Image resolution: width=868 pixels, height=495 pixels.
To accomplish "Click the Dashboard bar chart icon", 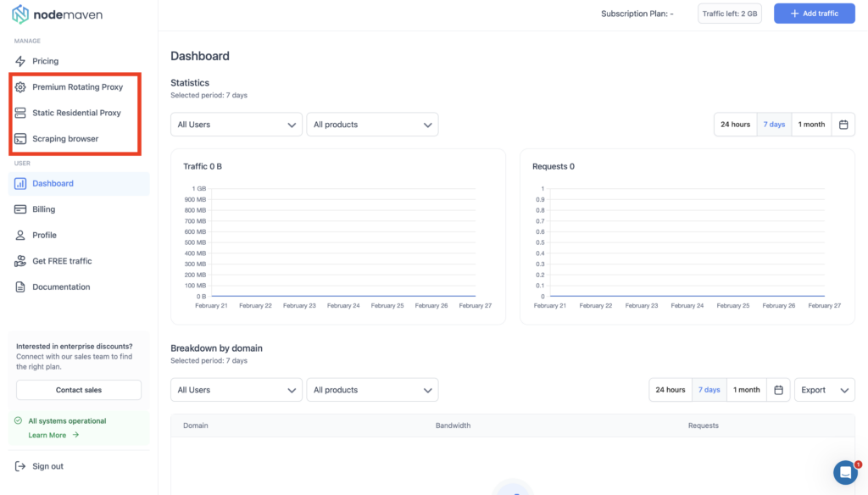I will [20, 183].
